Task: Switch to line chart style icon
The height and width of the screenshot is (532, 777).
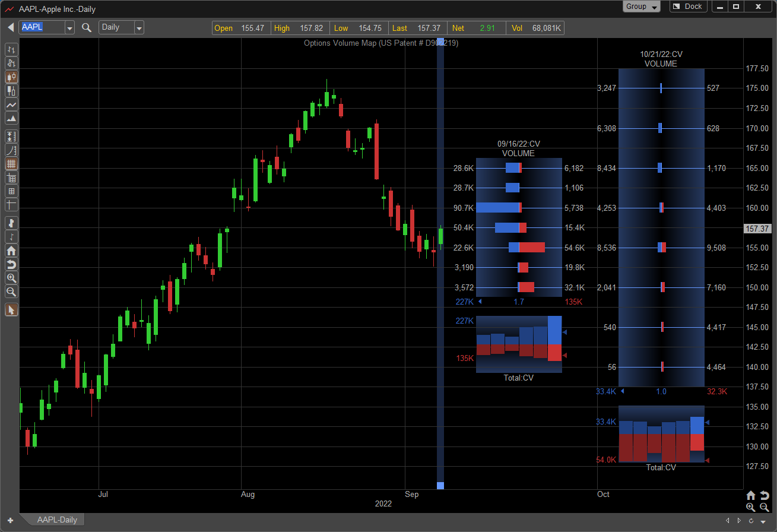Action: point(11,104)
